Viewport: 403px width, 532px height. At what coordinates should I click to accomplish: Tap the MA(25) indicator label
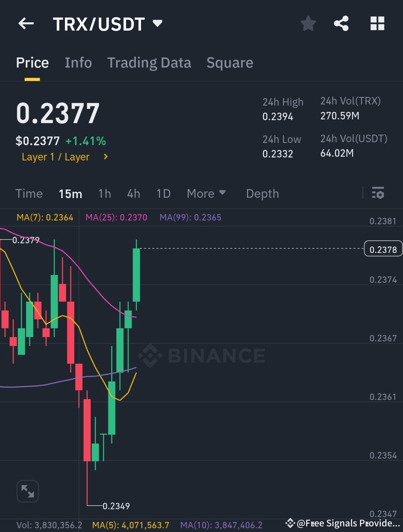click(116, 217)
